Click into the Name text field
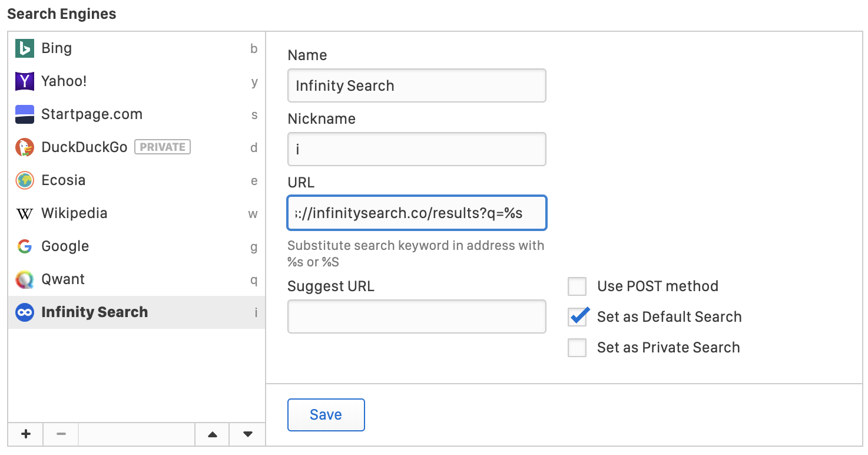Screen dimensions: 868x455 click(x=416, y=86)
